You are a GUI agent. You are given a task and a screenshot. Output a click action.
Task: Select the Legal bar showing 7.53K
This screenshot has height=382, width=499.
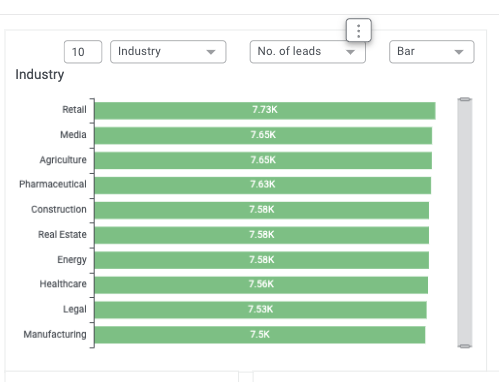click(x=261, y=310)
